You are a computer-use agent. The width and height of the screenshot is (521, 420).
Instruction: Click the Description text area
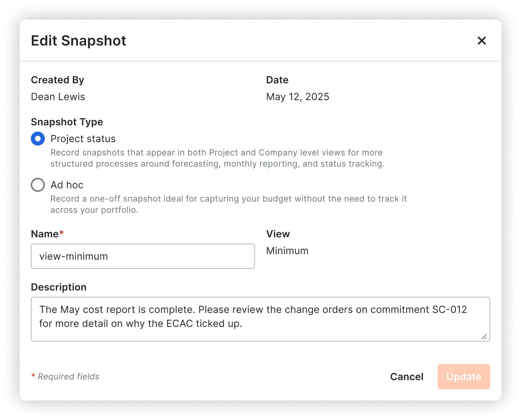[260, 318]
